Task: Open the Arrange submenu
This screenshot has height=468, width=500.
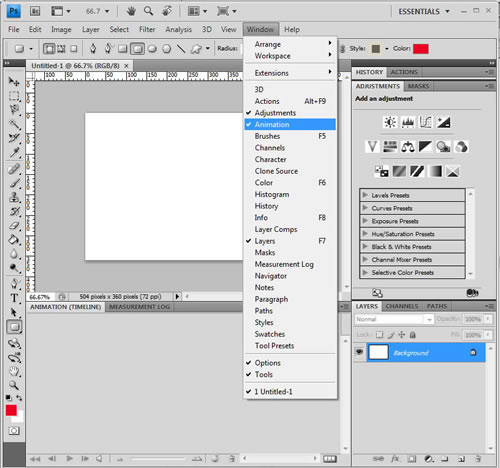Action: pyautogui.click(x=290, y=44)
